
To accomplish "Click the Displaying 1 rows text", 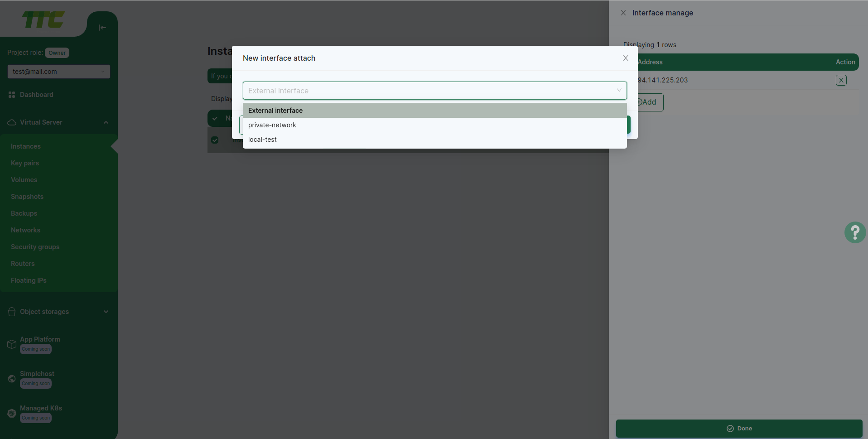I will coord(650,45).
